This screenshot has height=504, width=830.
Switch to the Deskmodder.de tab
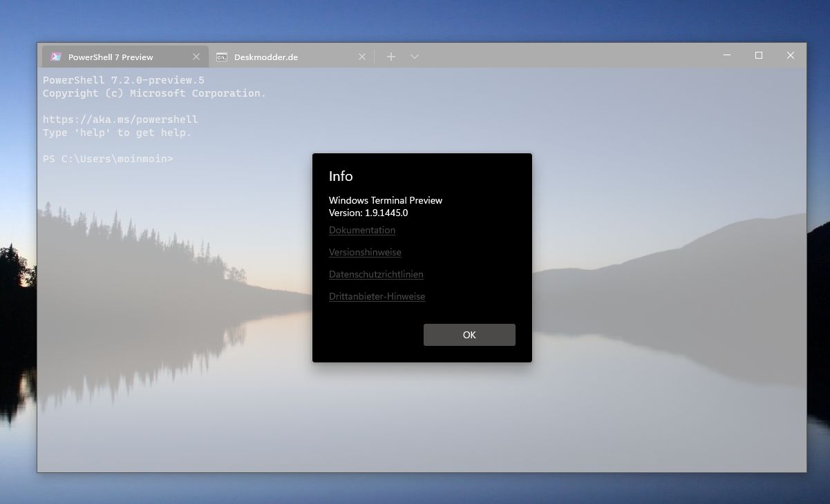(290, 57)
